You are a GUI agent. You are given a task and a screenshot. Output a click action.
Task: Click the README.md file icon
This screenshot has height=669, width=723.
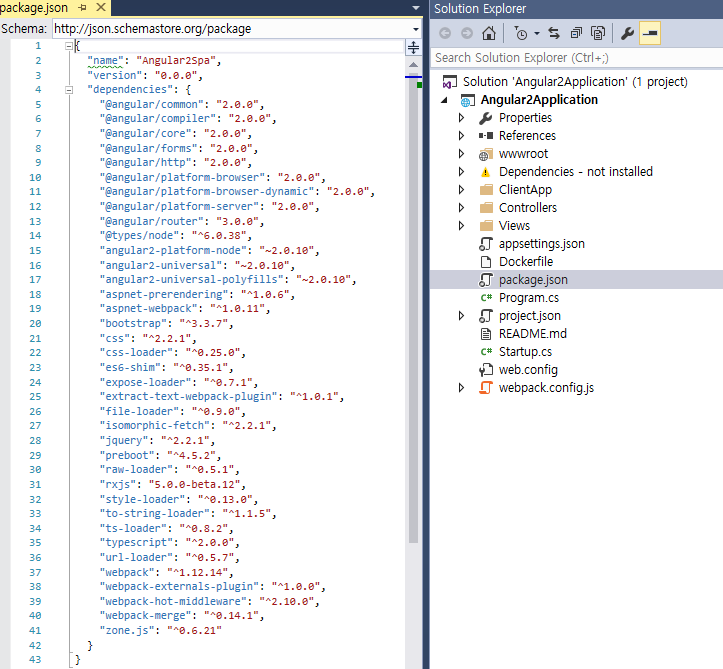click(486, 334)
